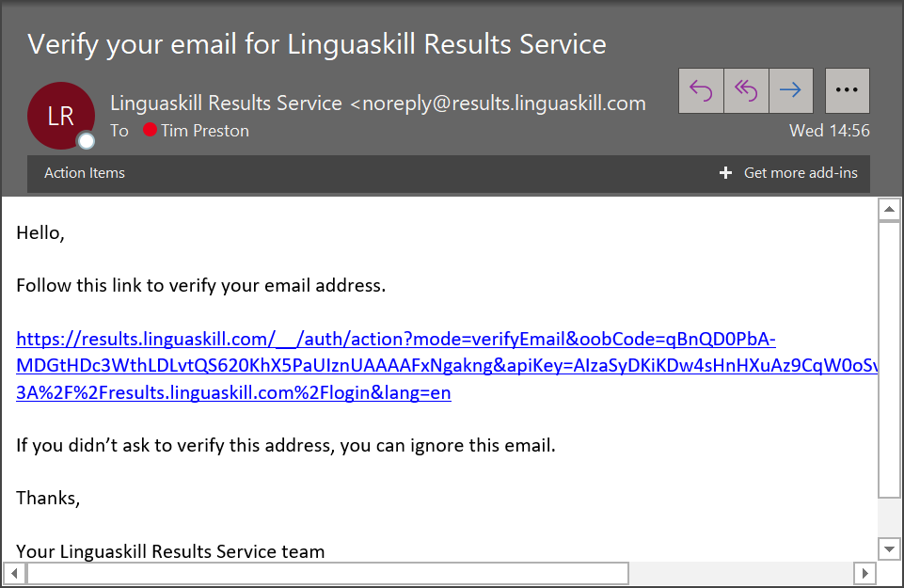Click the Wed 14:56 timestamp
This screenshot has width=904, height=588.
click(829, 131)
